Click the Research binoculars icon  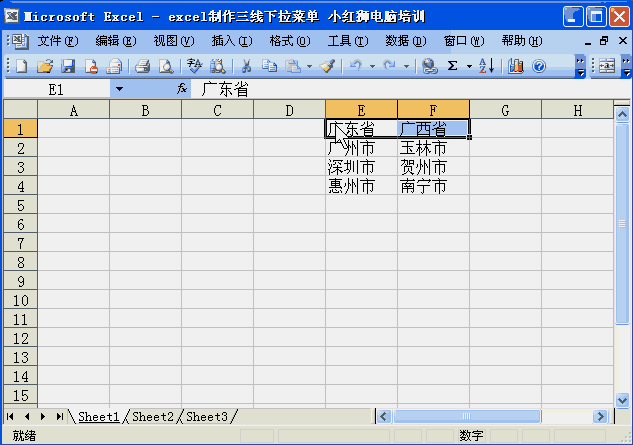(218, 65)
